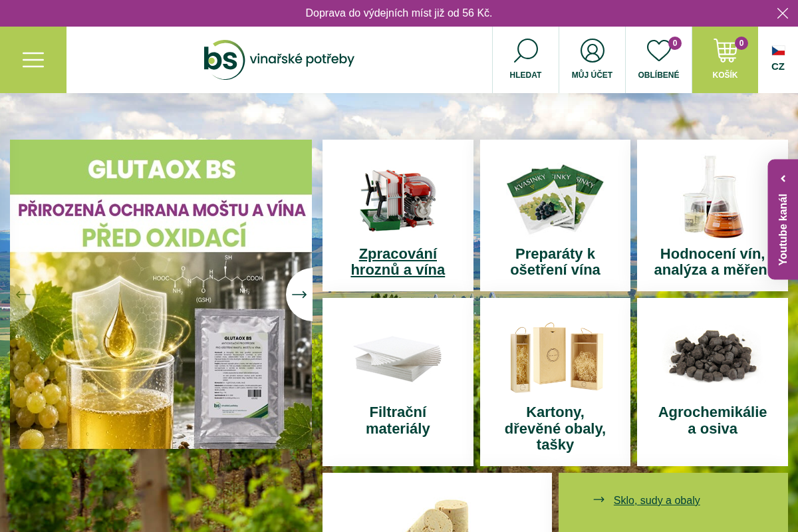Click the Kvasinky yeast packets image
Viewport: 798px width, 532px height.
(555, 198)
